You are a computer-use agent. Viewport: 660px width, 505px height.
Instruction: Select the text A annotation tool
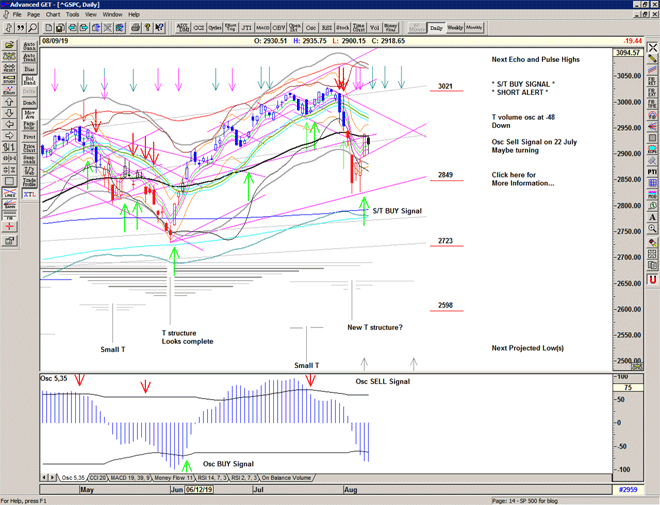click(652, 217)
